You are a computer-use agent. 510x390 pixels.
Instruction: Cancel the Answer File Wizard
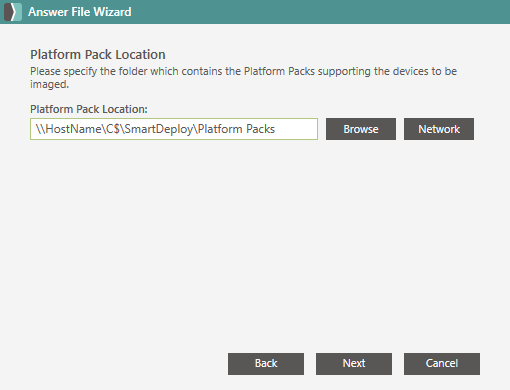[442, 364]
